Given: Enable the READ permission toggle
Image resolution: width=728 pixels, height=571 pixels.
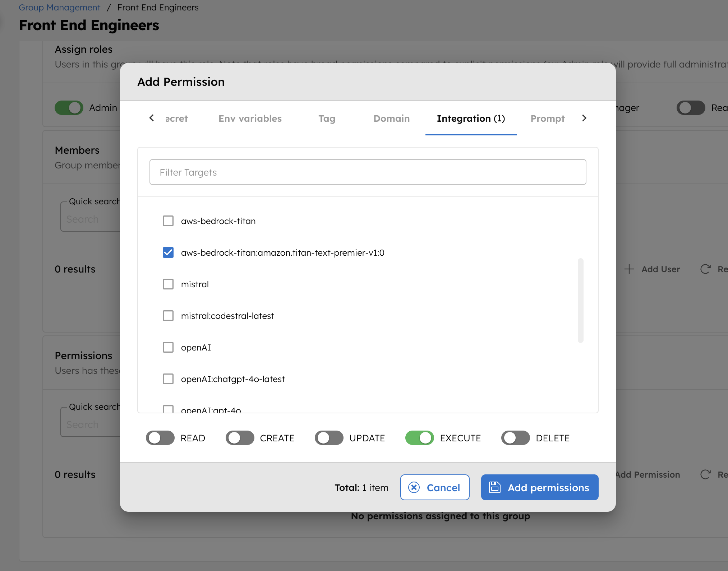Looking at the screenshot, I should coord(160,438).
